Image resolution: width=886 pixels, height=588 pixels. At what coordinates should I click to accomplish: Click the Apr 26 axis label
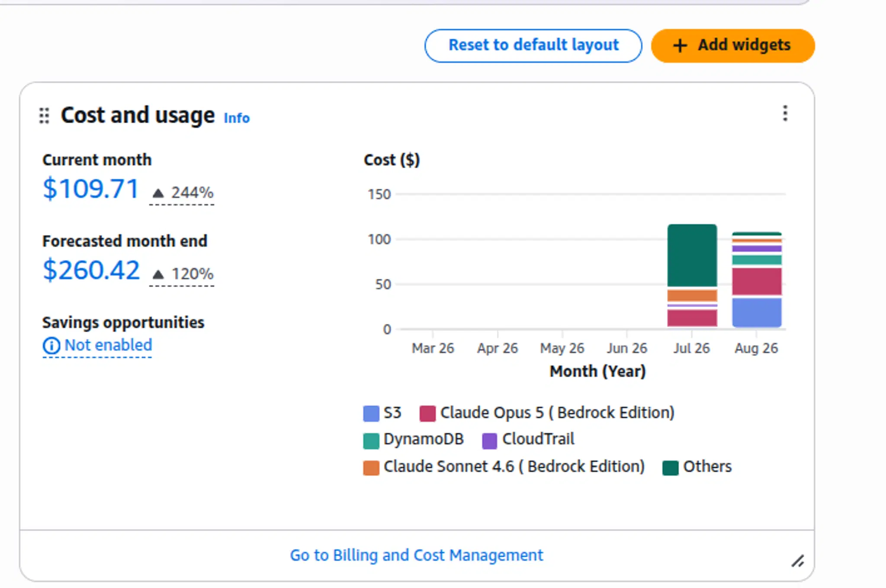coord(498,348)
